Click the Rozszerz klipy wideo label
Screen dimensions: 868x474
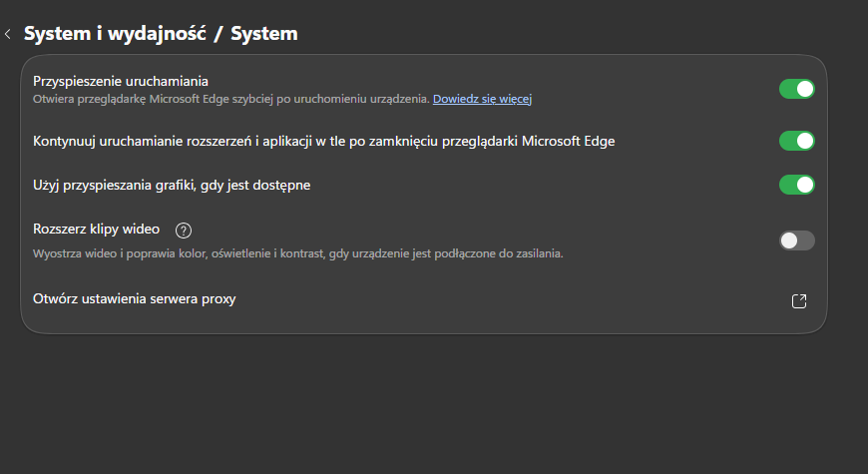tap(97, 230)
